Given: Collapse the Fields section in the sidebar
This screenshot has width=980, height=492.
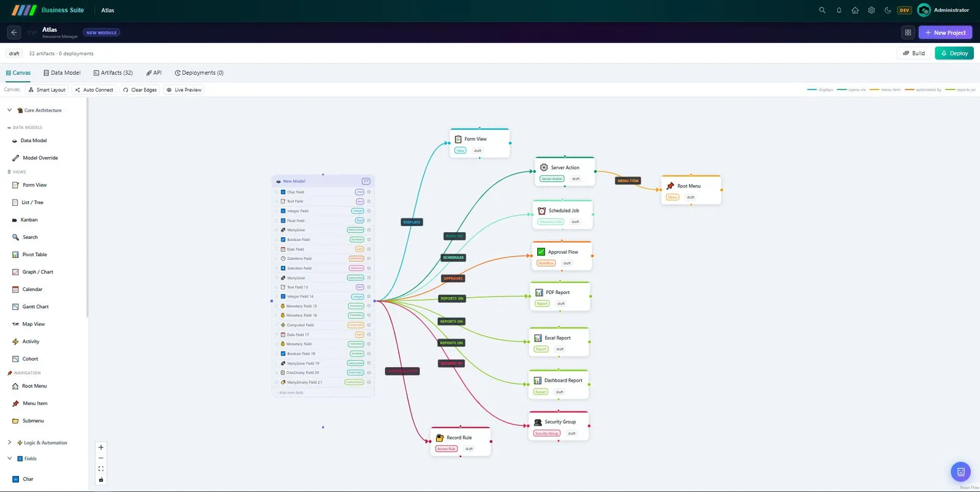Looking at the screenshot, I should [x=9, y=458].
